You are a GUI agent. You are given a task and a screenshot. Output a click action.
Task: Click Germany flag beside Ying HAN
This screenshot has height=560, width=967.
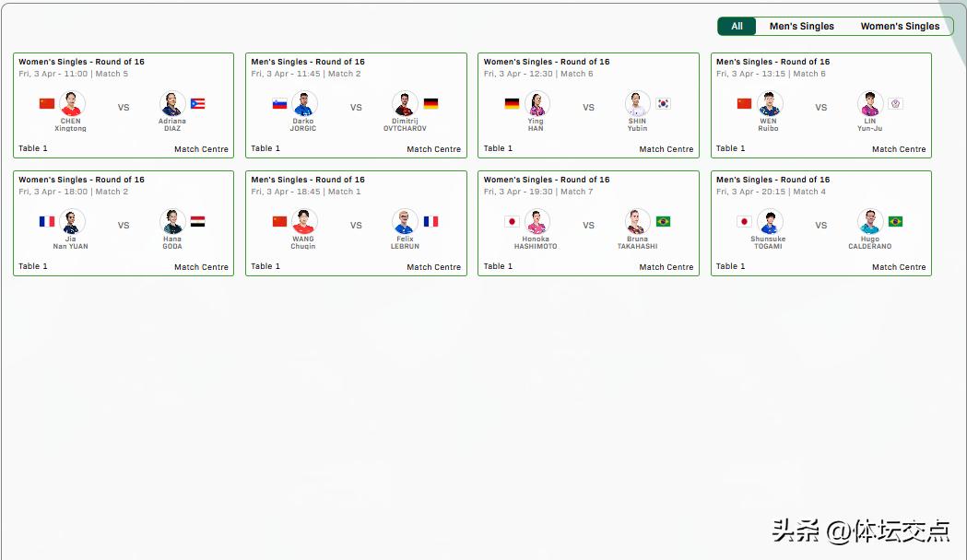click(x=512, y=103)
